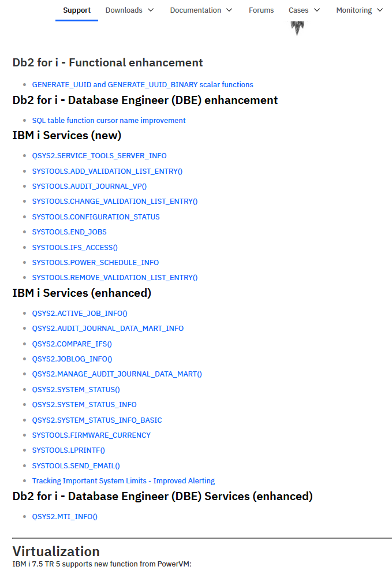
Task: Open SYSTOOLS.IFS_ACCESS() link
Action: [74, 248]
